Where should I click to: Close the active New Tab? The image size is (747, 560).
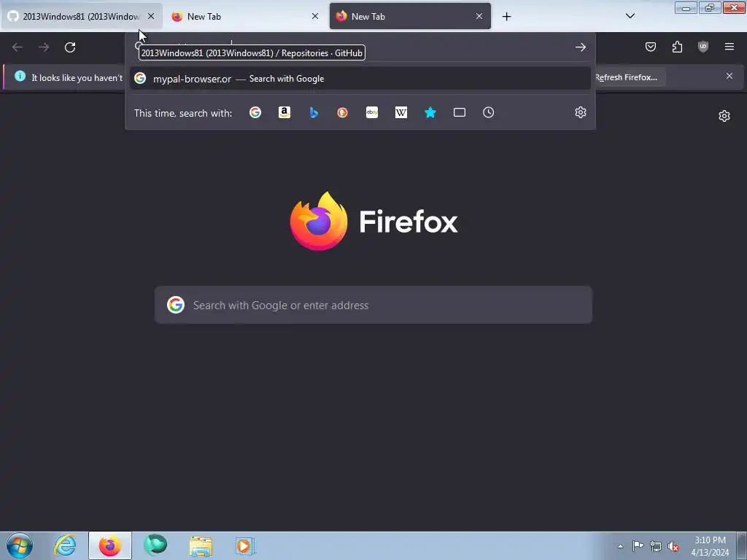point(479,16)
